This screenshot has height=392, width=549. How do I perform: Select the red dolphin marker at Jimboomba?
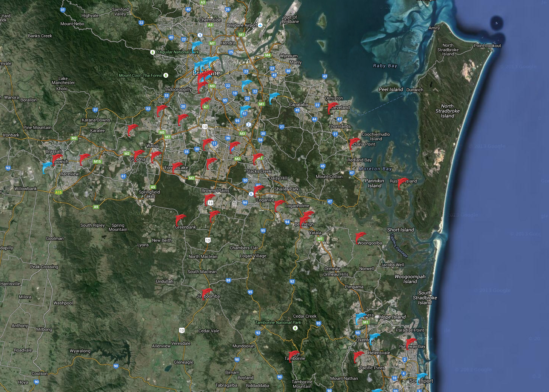pos(207,294)
